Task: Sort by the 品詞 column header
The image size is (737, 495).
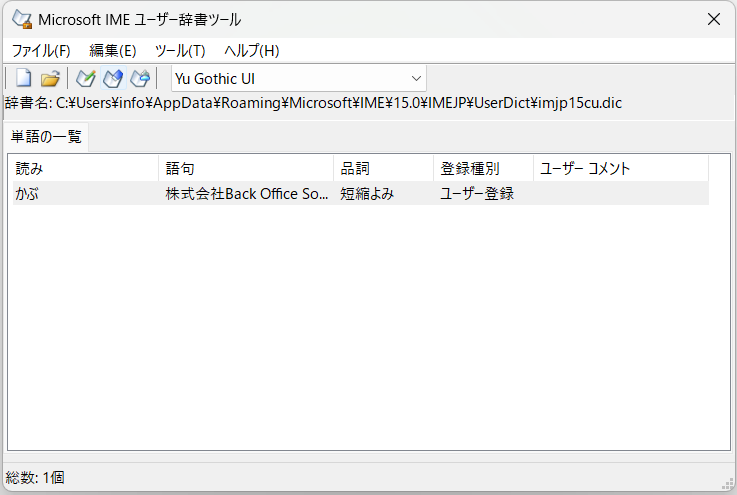Action: click(x=384, y=168)
